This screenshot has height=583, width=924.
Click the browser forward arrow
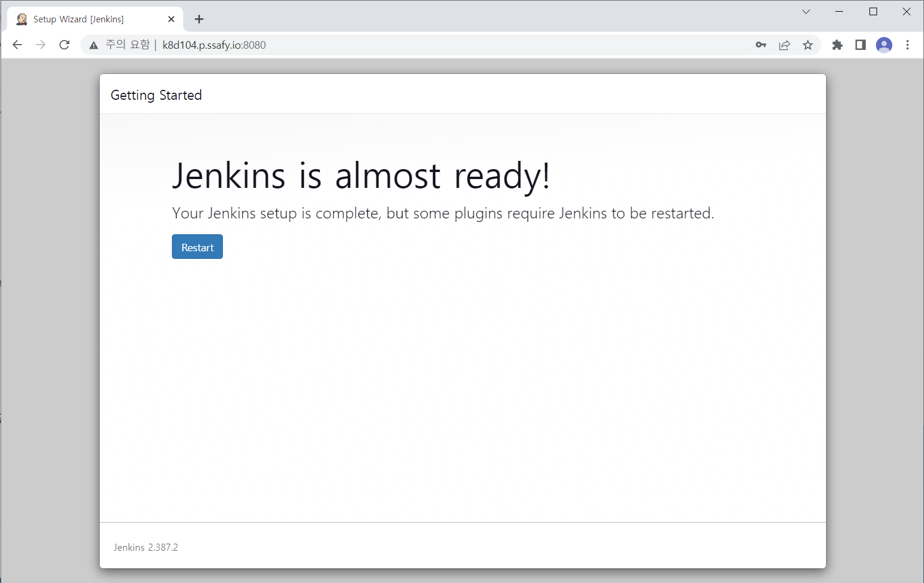click(x=40, y=45)
